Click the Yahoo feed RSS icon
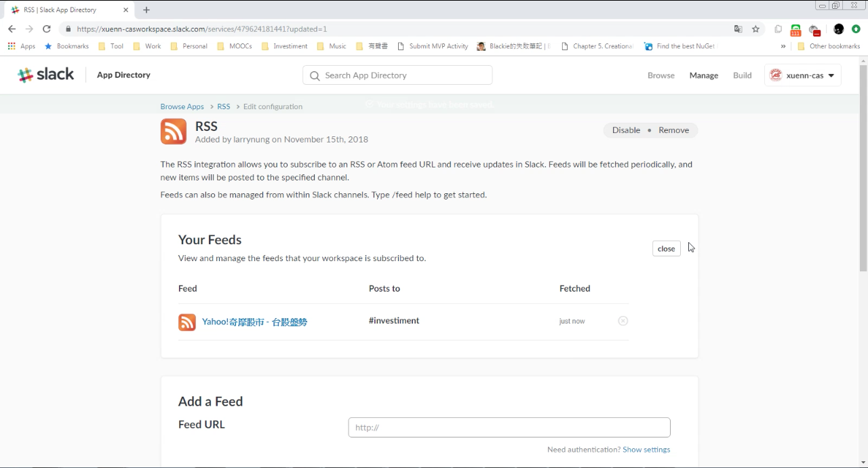The width and height of the screenshot is (868, 468). point(187,322)
